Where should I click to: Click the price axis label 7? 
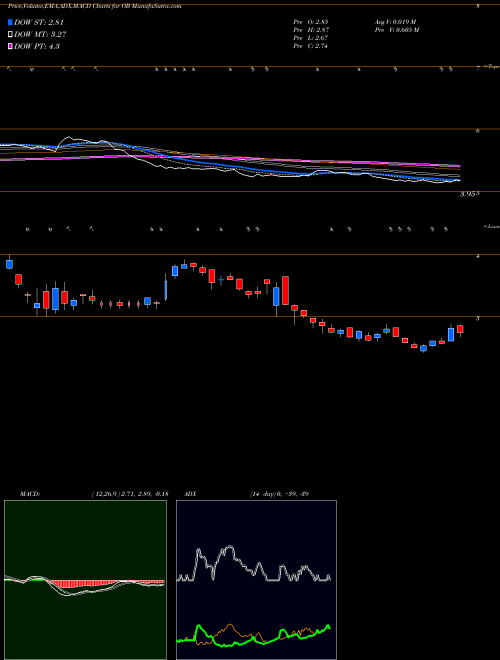point(478,68)
